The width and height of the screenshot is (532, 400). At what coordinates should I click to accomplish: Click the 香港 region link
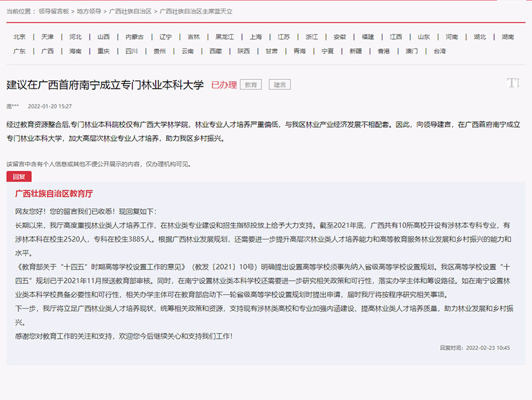384,51
